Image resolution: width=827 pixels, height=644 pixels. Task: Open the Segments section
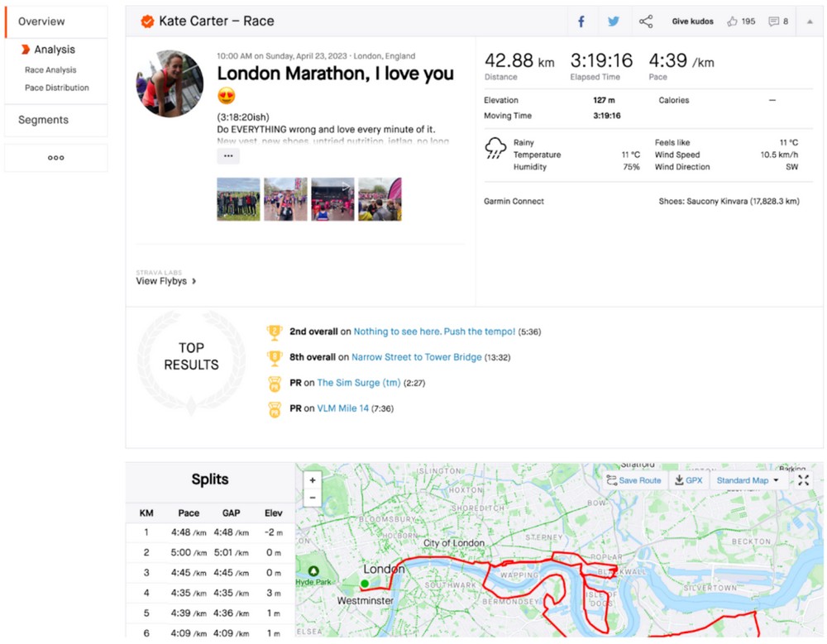point(43,120)
